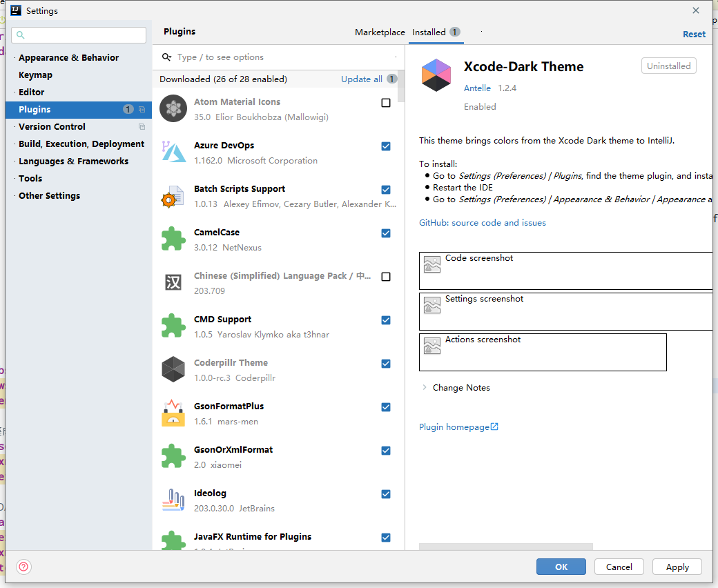Click the magnifier icon in plugin search
718x588 pixels.
click(166, 57)
